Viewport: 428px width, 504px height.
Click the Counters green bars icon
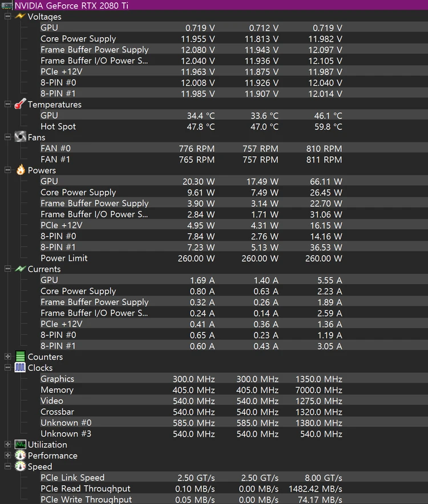point(20,356)
